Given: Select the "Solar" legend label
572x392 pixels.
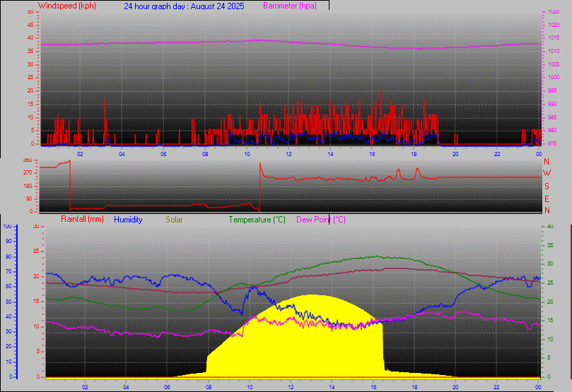Looking at the screenshot, I should coord(174,220).
